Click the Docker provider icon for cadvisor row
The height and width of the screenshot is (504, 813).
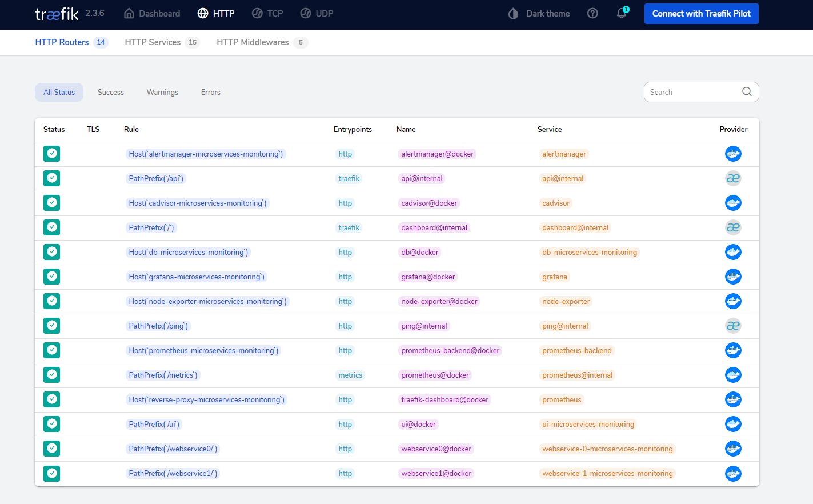733,203
